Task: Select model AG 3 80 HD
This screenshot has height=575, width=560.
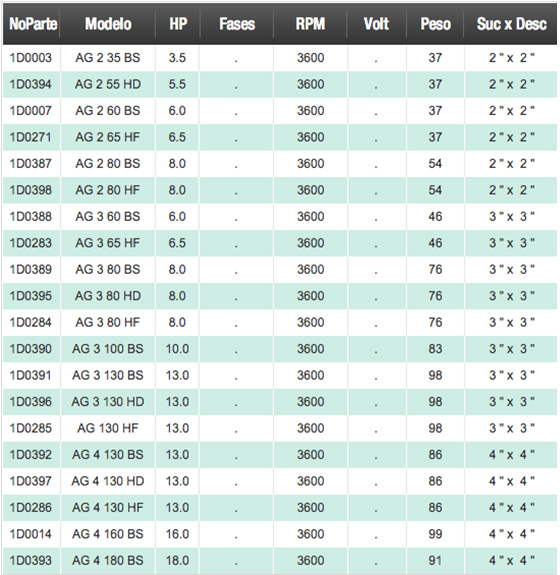Action: pos(108,296)
